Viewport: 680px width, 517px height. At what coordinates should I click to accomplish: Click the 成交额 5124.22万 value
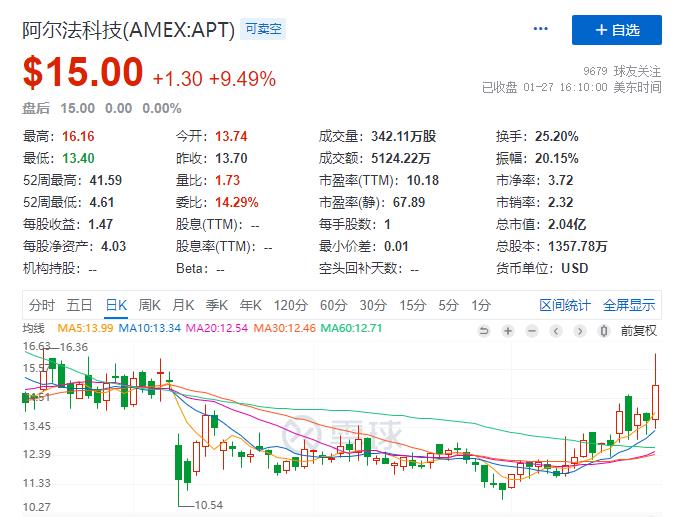point(401,158)
